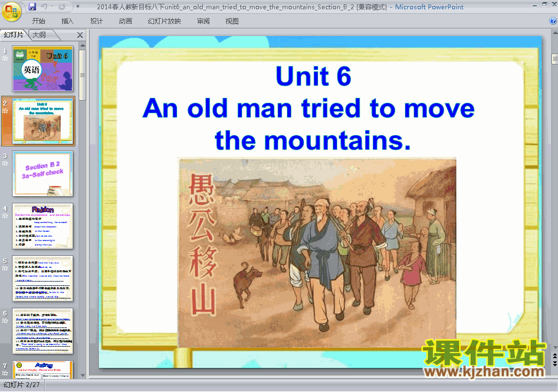Play animation star icon beside slide 4
This screenshot has height=392, width=558.
5,216
